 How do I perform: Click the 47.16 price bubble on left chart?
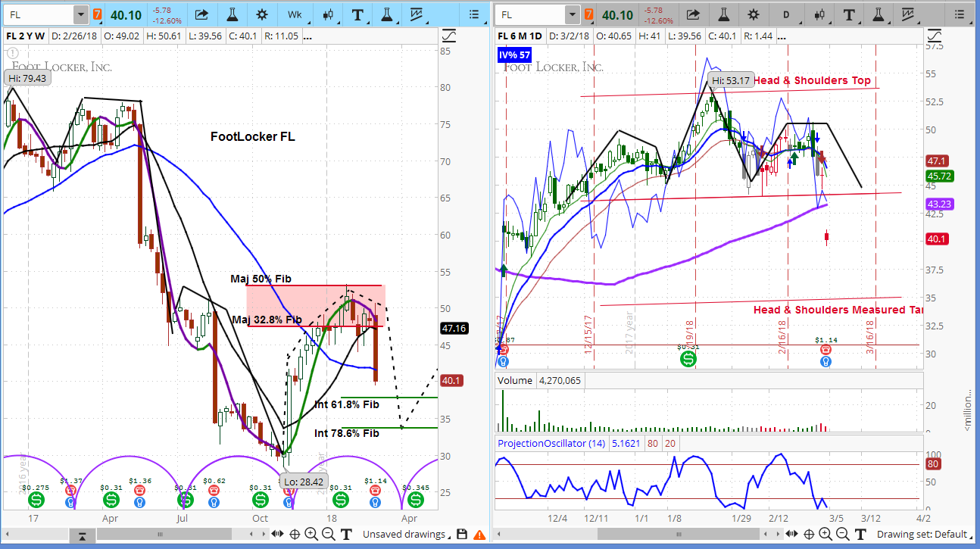click(x=453, y=329)
